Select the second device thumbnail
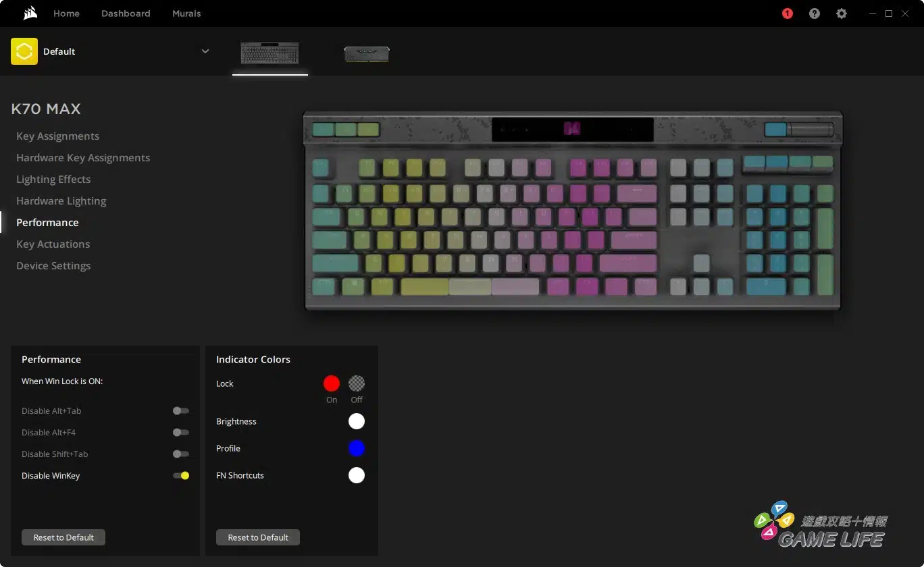This screenshot has width=924, height=567. coord(366,54)
